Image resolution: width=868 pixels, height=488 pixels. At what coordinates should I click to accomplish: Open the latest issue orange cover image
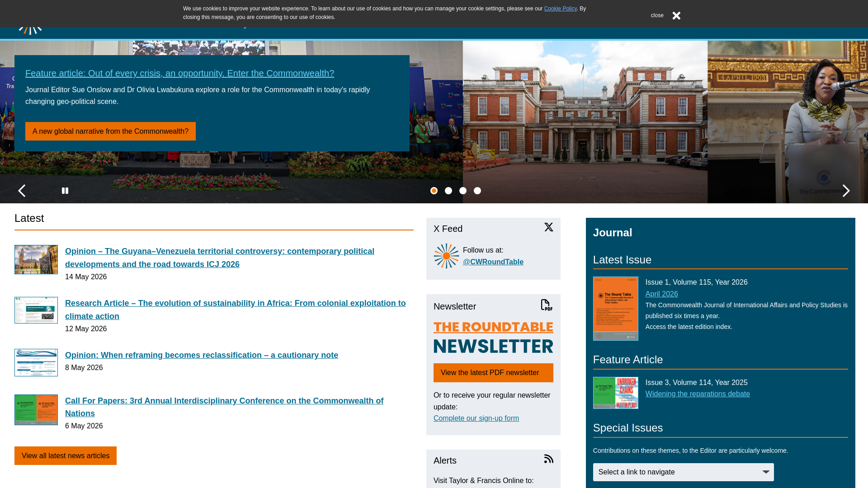click(x=616, y=309)
